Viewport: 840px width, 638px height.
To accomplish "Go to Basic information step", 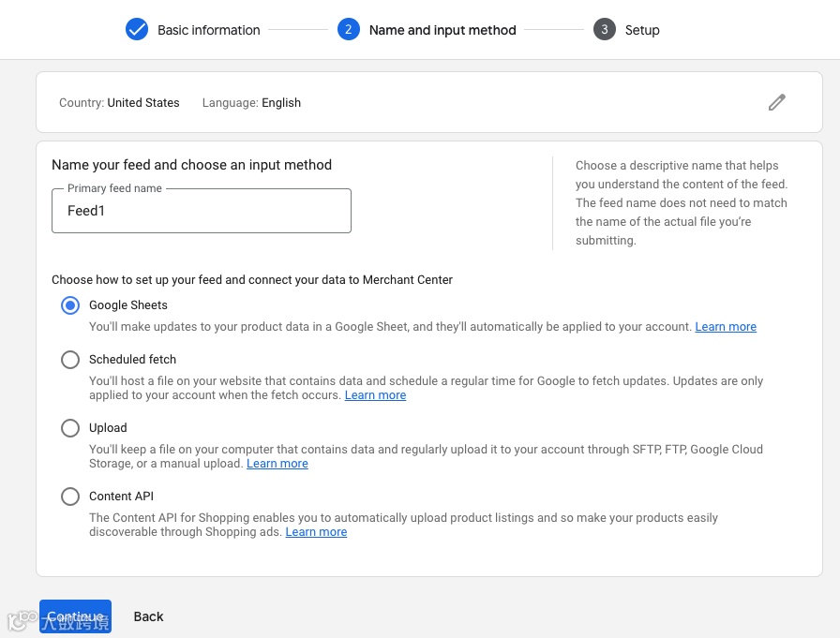I will tap(208, 30).
